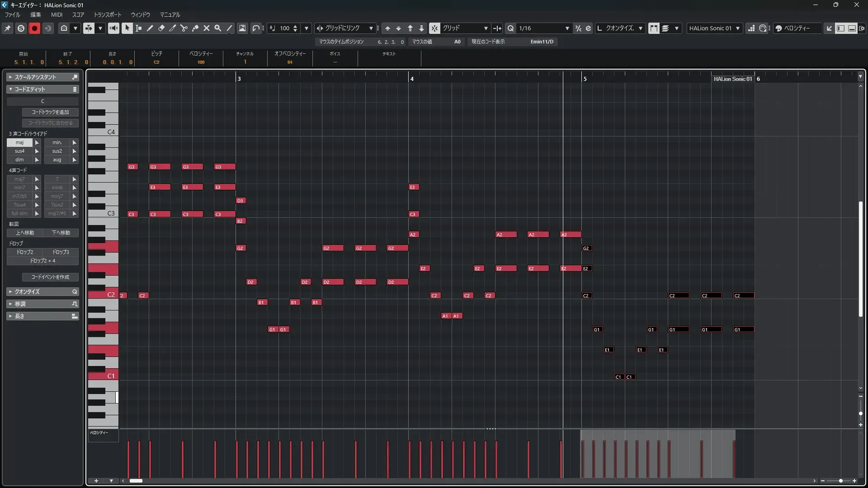Click the コードイベントを作成 button
This screenshot has height=488, width=868.
pyautogui.click(x=50, y=277)
